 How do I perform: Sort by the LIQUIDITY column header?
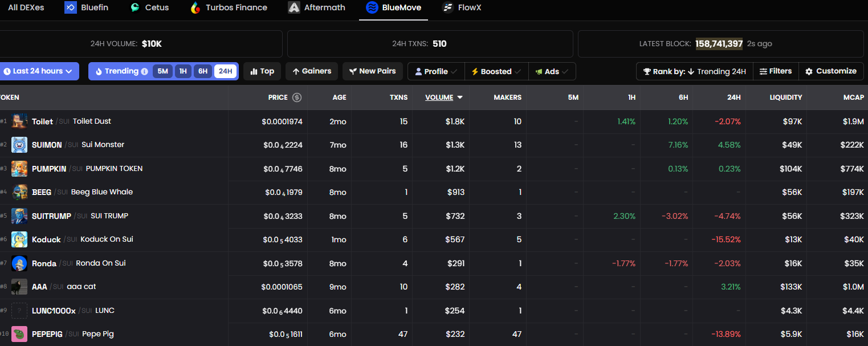786,97
